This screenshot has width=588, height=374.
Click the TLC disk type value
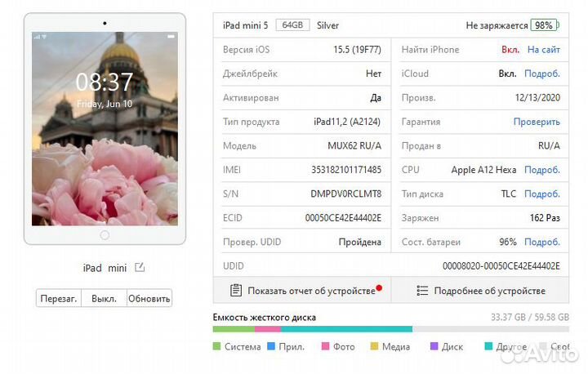[509, 194]
